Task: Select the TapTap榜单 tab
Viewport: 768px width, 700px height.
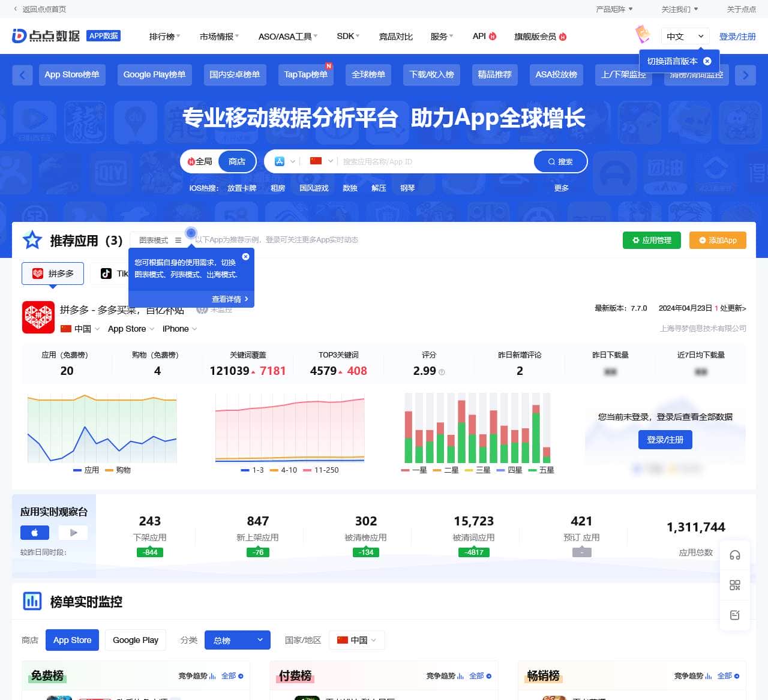Action: [305, 74]
